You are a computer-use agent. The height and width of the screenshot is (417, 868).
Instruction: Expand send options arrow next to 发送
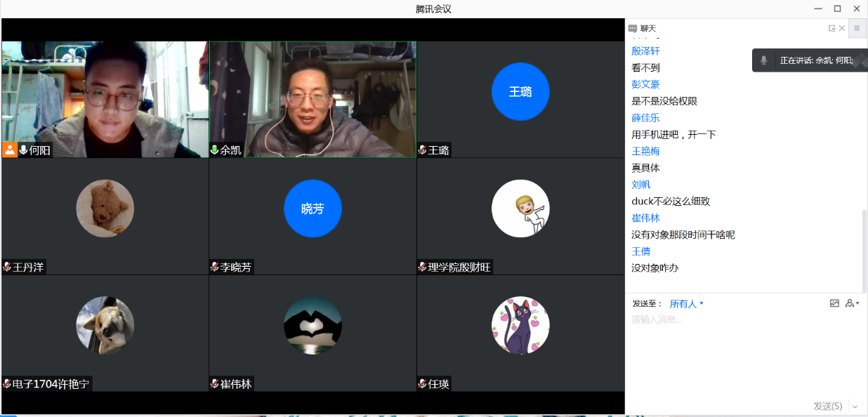pyautogui.click(x=855, y=406)
